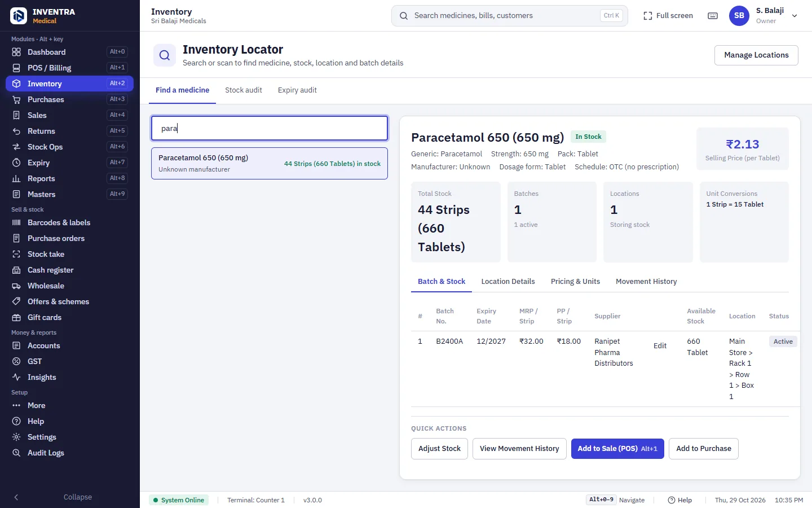Click the Adjust Stock button

(x=439, y=449)
